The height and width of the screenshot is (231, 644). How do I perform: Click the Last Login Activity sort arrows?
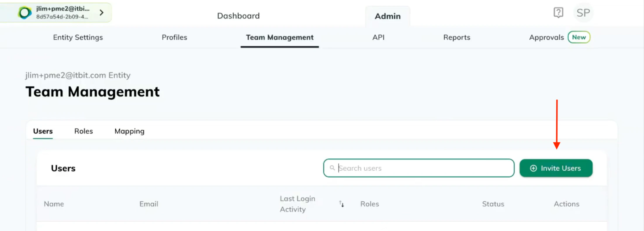click(x=341, y=204)
